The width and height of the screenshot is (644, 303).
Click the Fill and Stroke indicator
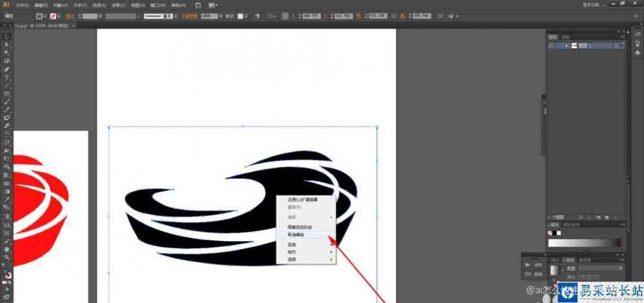point(7,274)
